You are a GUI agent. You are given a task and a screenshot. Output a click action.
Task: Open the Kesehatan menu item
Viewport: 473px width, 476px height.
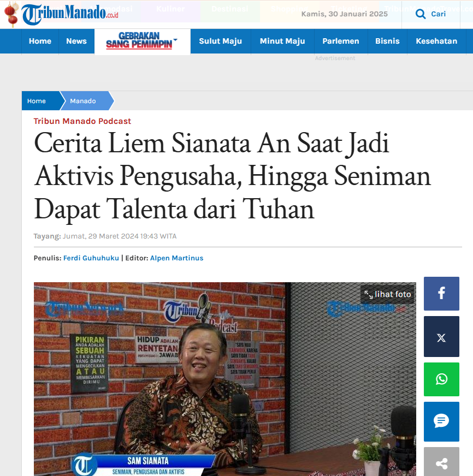pos(436,41)
